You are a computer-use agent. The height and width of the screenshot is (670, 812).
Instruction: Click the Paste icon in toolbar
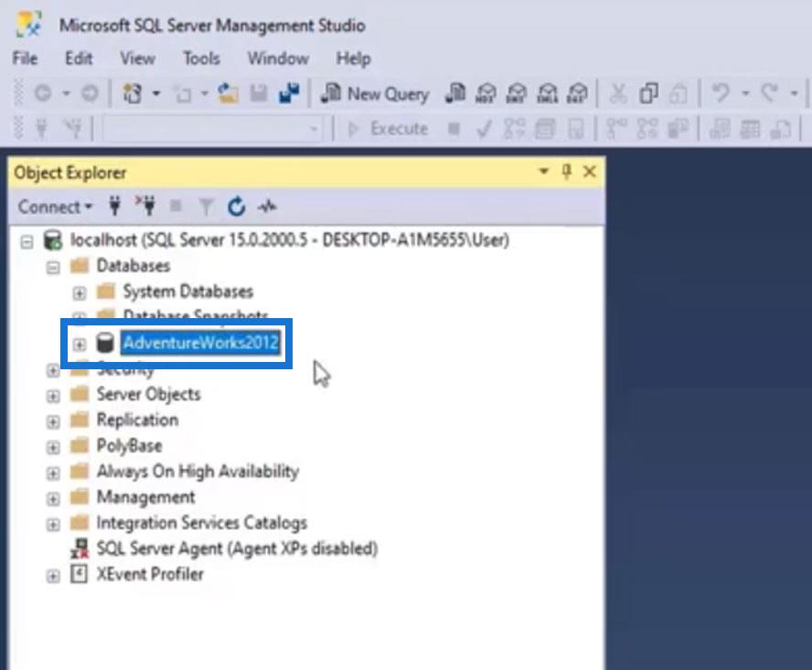(x=678, y=94)
